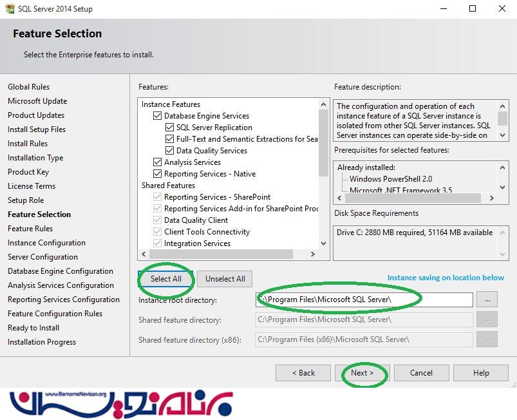Click features list horizontal scrollbar thumb

221,254
